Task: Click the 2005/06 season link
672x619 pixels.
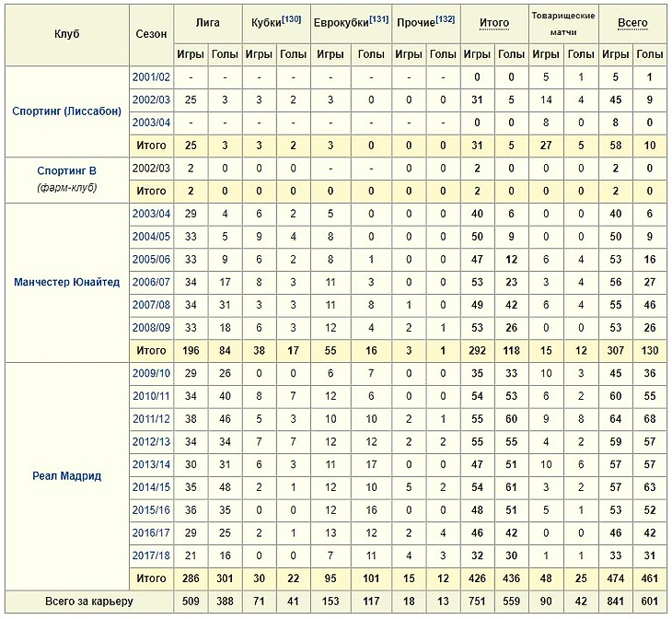Action: (151, 260)
